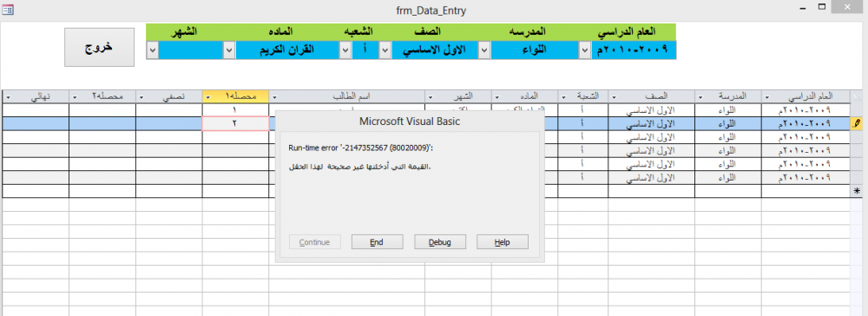The image size is (868, 316).
Task: Select the اسم الطالب column header
Action: point(347,96)
